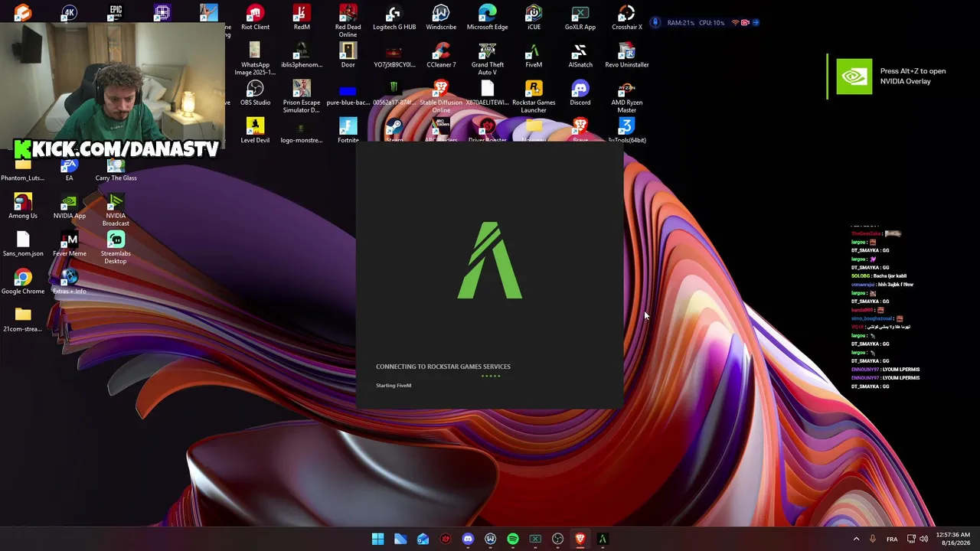Launch Rockstar Games Launcher shortcut

[534, 96]
